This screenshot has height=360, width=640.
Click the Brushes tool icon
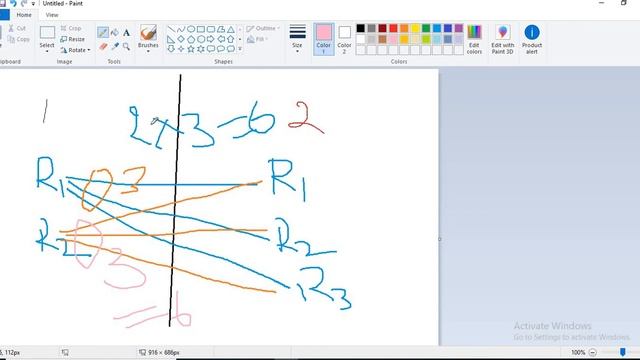click(148, 33)
